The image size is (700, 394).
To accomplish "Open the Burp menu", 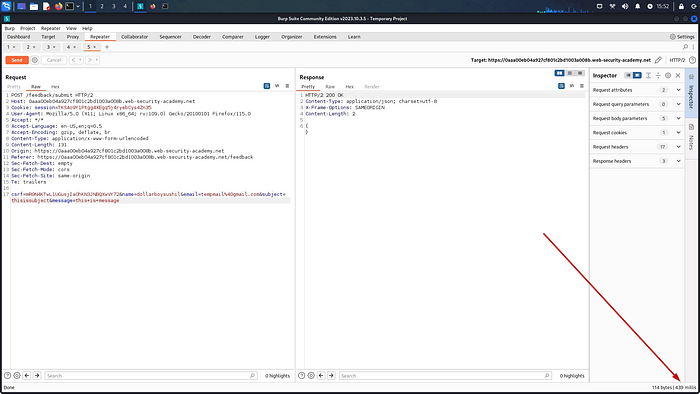I will pyautogui.click(x=9, y=28).
